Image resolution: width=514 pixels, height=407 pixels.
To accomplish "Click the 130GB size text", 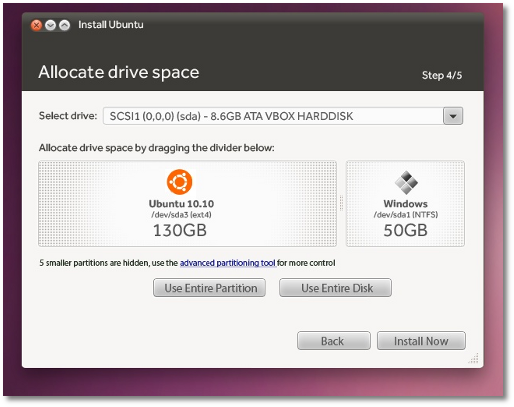I will [x=180, y=230].
